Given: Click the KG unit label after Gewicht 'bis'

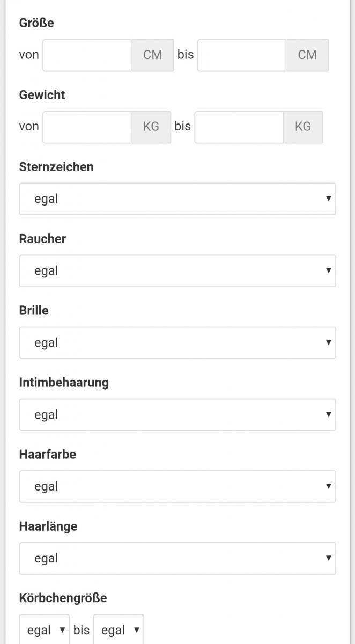Looking at the screenshot, I should [303, 127].
